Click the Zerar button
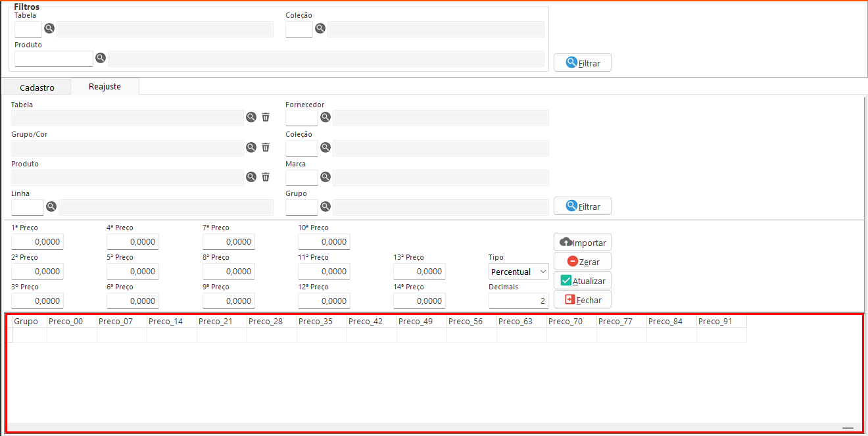 point(582,261)
